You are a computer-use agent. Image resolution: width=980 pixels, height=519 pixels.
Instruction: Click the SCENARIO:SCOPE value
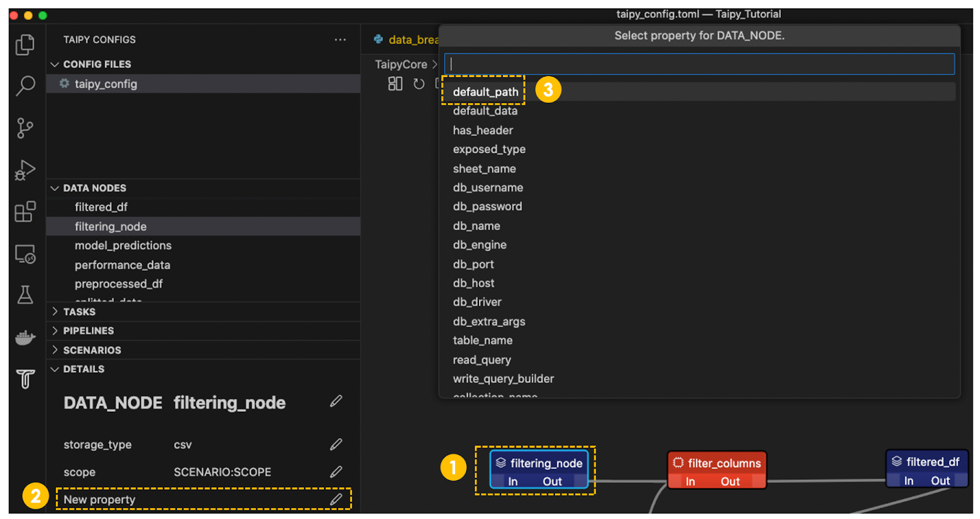coord(222,472)
